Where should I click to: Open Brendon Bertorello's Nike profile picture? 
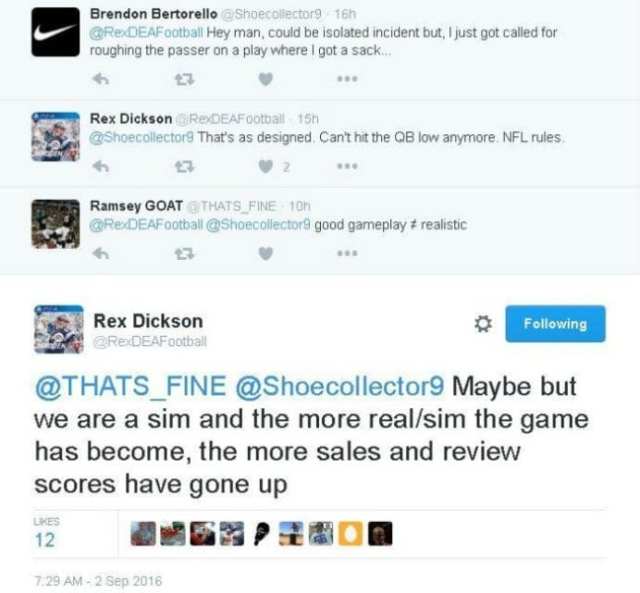(x=56, y=32)
